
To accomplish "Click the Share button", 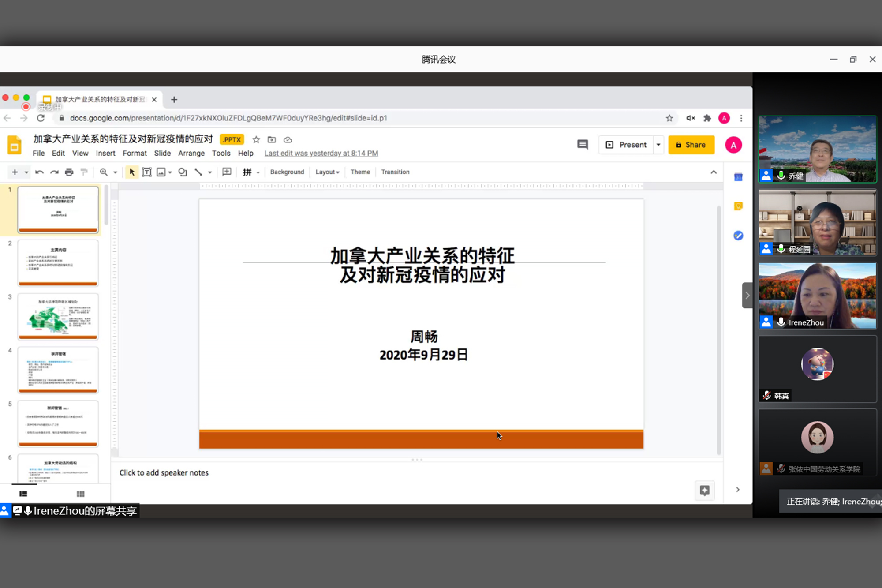I will point(691,145).
